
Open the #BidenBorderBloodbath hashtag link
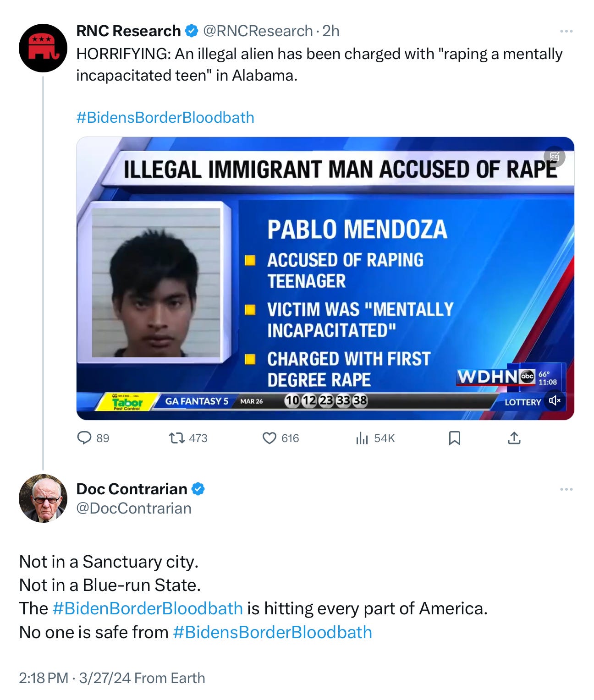(148, 608)
